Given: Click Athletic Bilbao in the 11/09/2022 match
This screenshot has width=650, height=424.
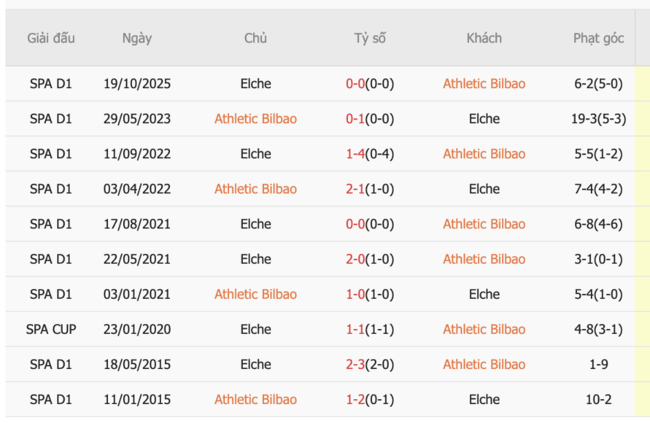Looking at the screenshot, I should click(x=484, y=154).
